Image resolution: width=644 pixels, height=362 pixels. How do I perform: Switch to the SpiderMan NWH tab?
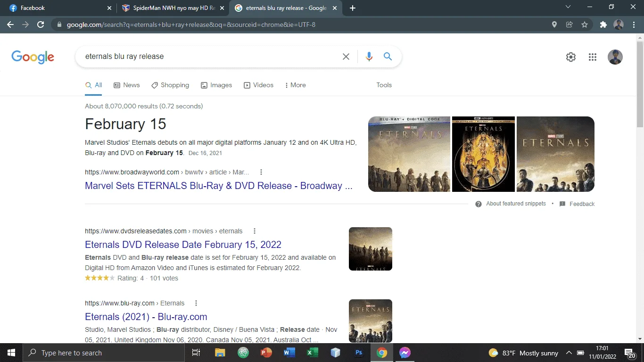tap(173, 8)
